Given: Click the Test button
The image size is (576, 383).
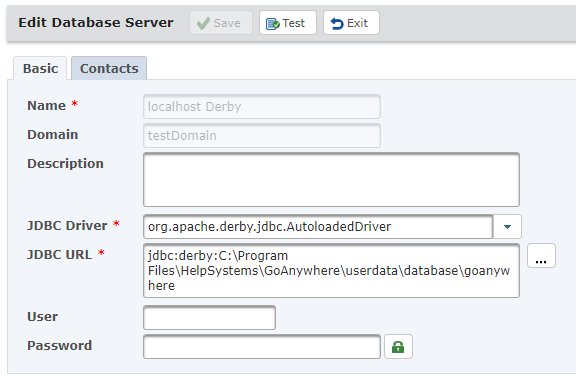Looking at the screenshot, I should [288, 23].
